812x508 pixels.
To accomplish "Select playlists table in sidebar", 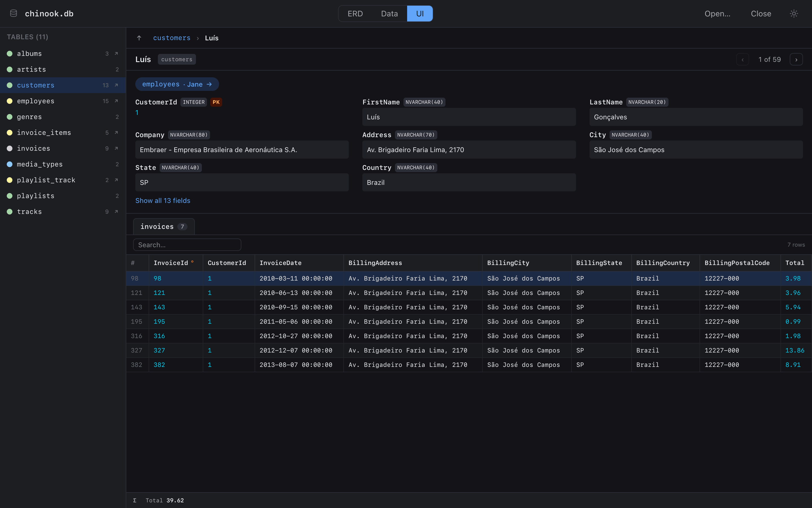I will pyautogui.click(x=63, y=196).
